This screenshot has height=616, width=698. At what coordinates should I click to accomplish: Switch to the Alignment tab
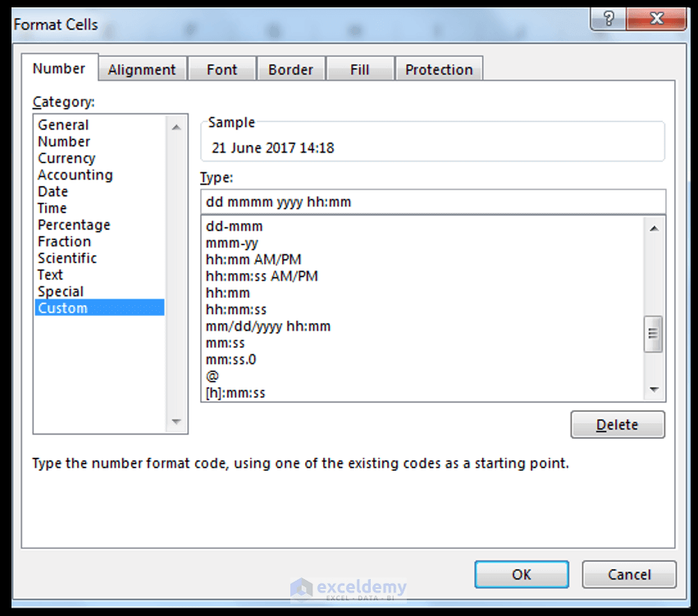coord(142,69)
